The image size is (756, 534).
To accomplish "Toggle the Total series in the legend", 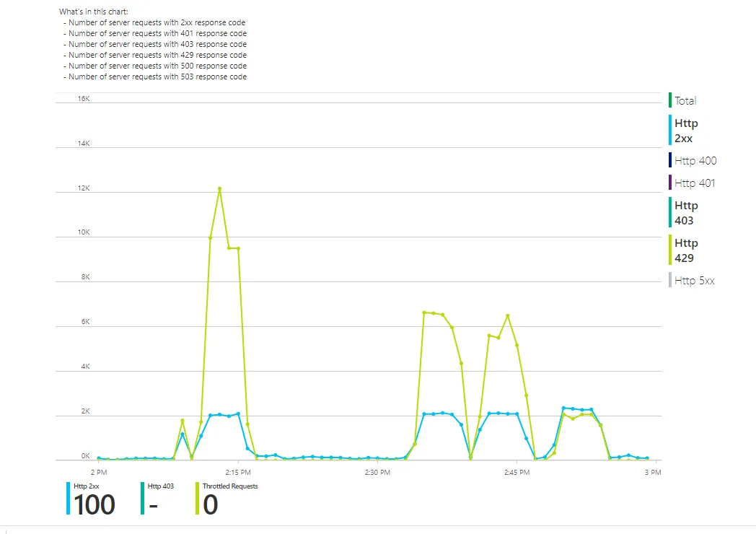I will point(683,100).
